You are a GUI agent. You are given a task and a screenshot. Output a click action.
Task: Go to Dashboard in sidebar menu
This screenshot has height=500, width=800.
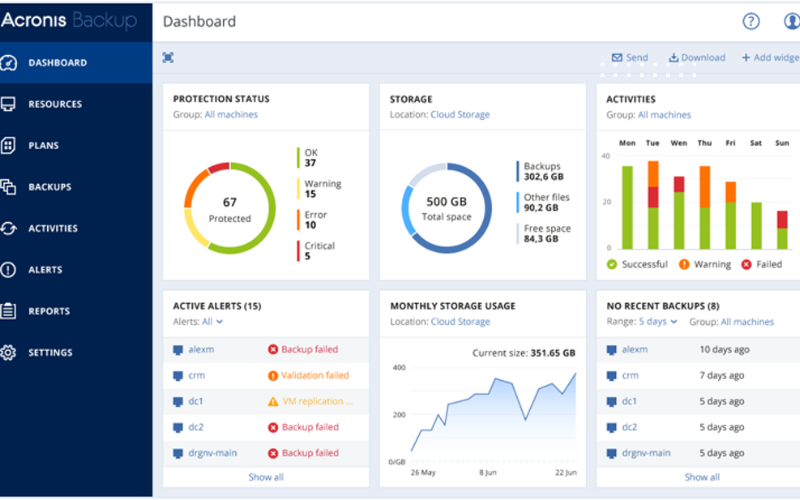click(x=76, y=63)
